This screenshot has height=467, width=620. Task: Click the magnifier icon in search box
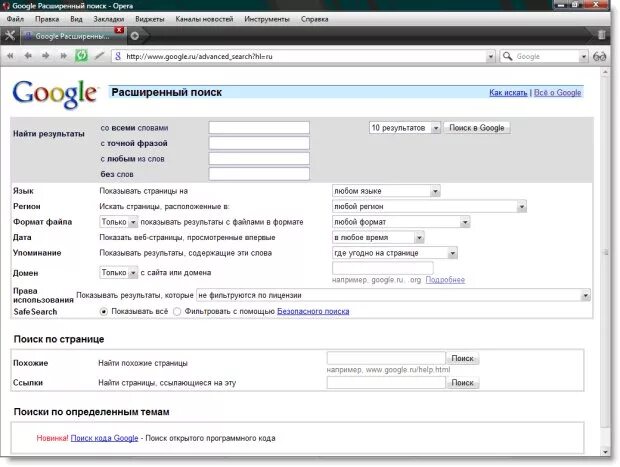tap(507, 56)
